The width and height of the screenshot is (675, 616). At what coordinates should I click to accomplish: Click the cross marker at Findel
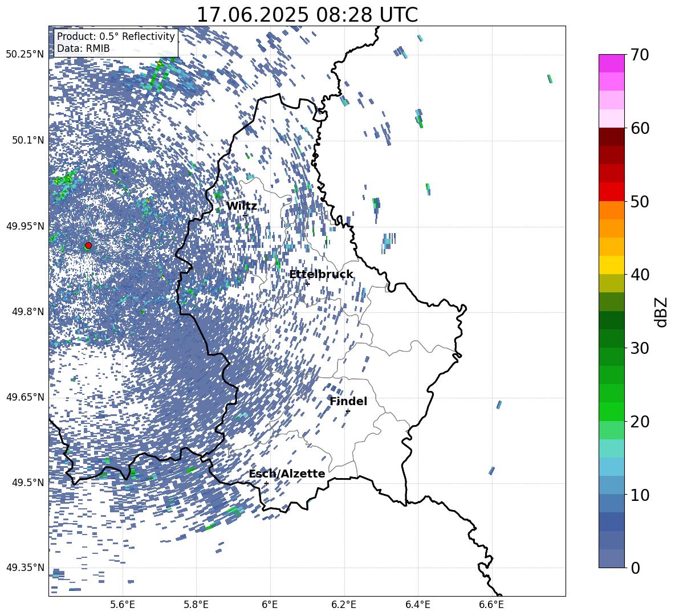click(348, 411)
